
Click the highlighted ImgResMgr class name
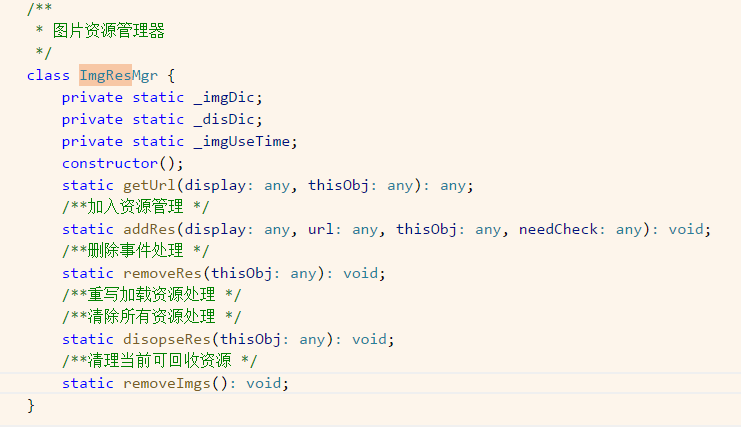[118, 76]
